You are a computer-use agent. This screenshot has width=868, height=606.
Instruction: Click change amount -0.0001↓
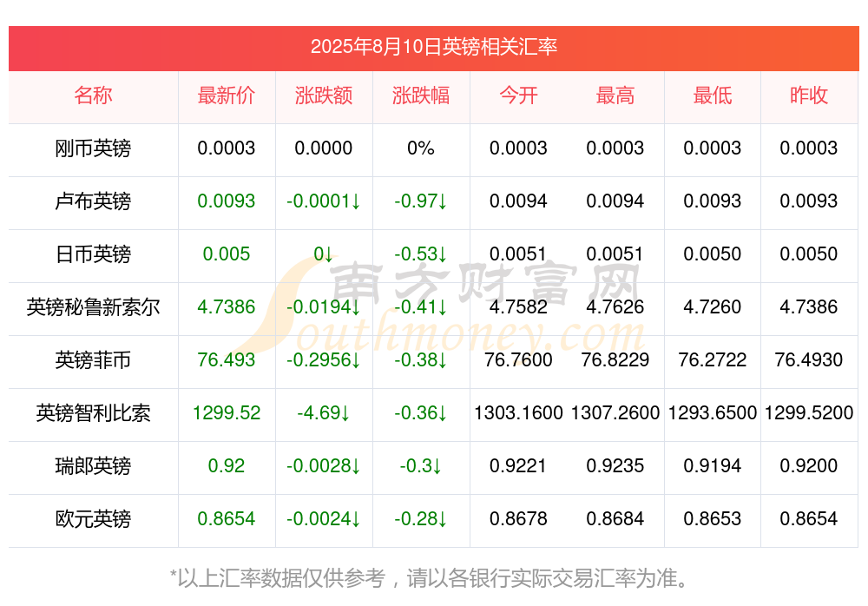(x=324, y=201)
